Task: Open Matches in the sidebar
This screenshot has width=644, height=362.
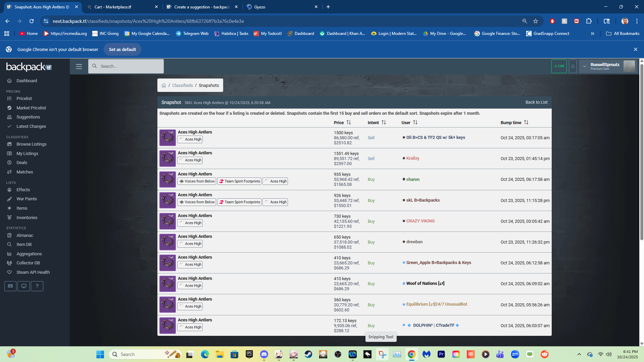Action: [x=25, y=172]
